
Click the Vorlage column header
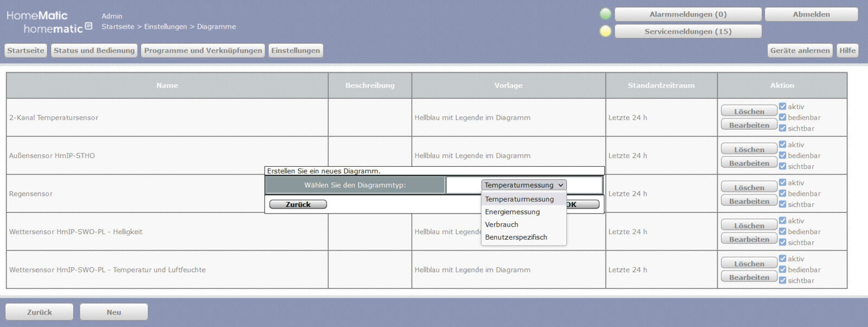(508, 85)
